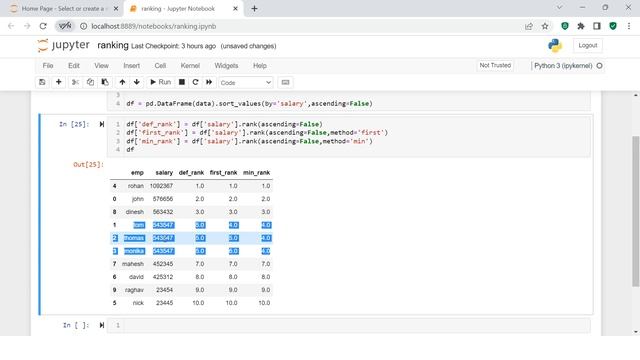Open the File menu
Image resolution: width=640 pixels, height=360 pixels.
coord(48,66)
